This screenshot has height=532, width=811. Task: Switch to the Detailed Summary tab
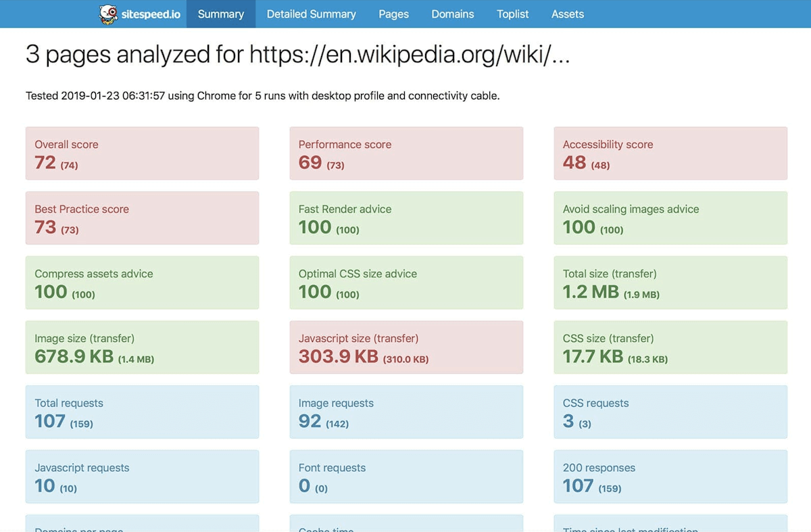coord(311,14)
